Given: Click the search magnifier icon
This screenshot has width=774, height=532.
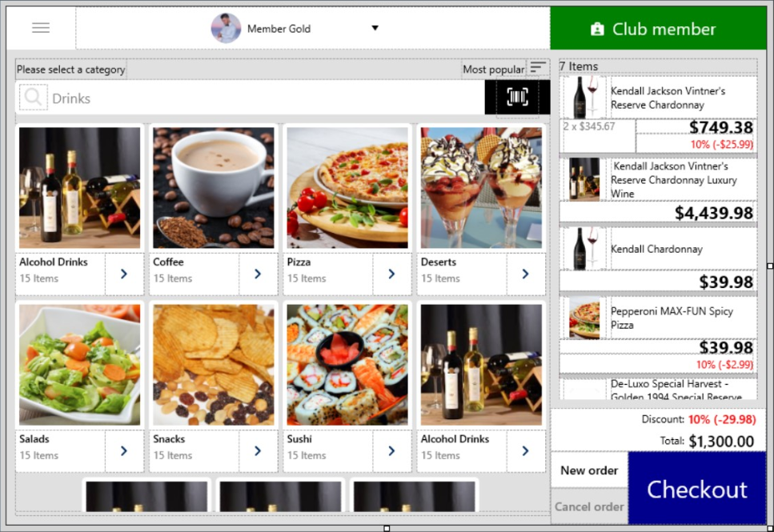Looking at the screenshot, I should pyautogui.click(x=34, y=98).
